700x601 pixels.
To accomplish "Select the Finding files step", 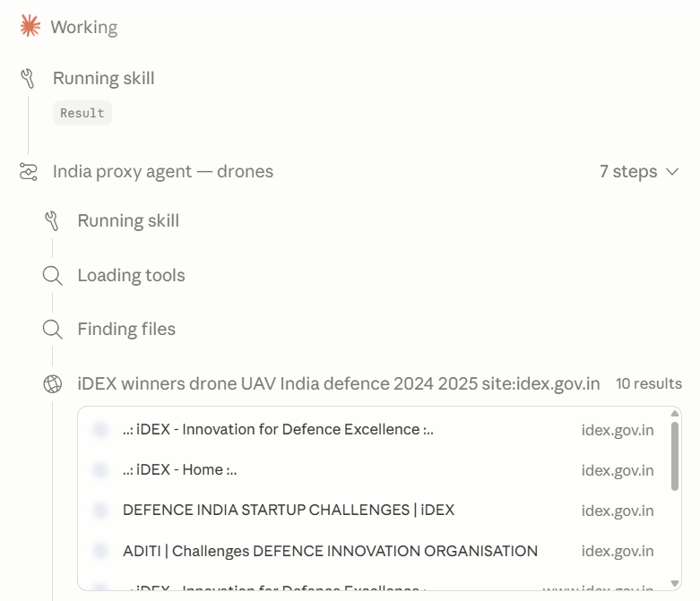I will click(126, 330).
